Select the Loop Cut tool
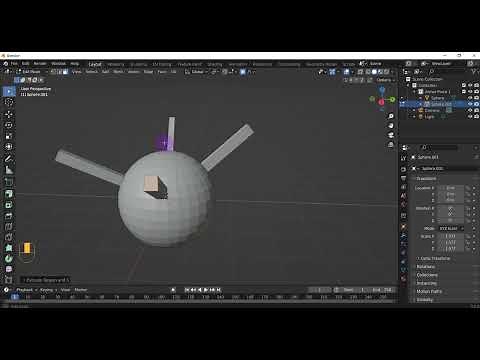This screenshot has width=480, height=360. [x=9, y=227]
